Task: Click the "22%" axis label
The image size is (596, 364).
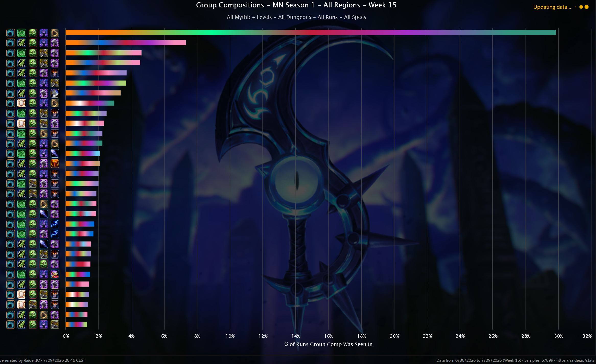Action: point(427,336)
